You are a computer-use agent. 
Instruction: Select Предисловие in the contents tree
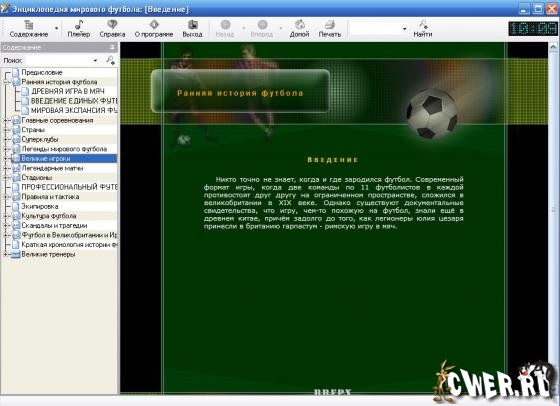42,72
